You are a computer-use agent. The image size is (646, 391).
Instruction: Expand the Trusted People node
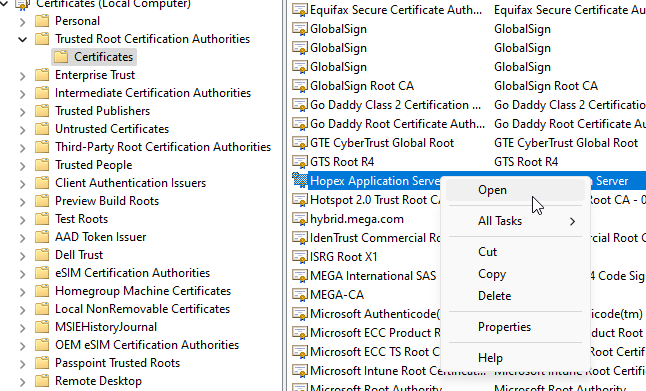pos(23,166)
